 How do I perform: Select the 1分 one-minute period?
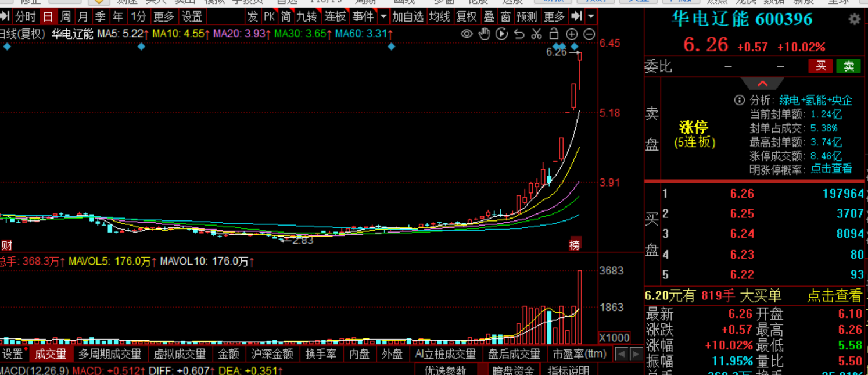pos(138,16)
